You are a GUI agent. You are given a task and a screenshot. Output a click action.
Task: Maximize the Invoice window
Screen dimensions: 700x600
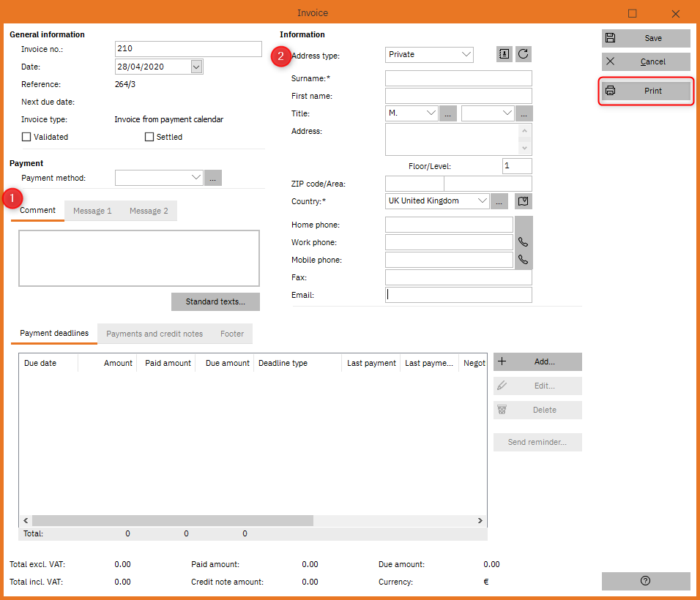(632, 13)
